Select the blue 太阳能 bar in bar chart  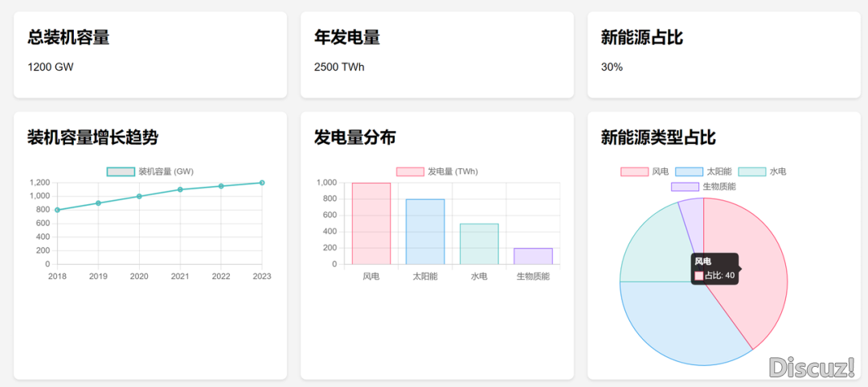tap(425, 232)
